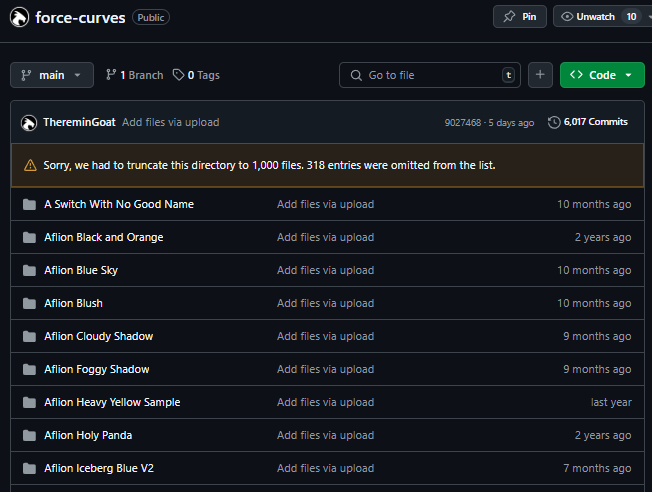Click folder icon for Aflion Black and Orange

point(29,237)
